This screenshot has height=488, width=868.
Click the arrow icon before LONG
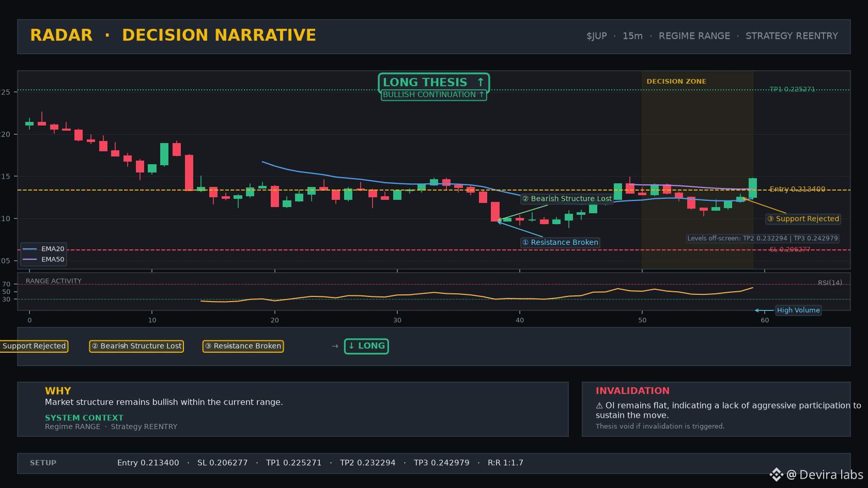pyautogui.click(x=335, y=346)
